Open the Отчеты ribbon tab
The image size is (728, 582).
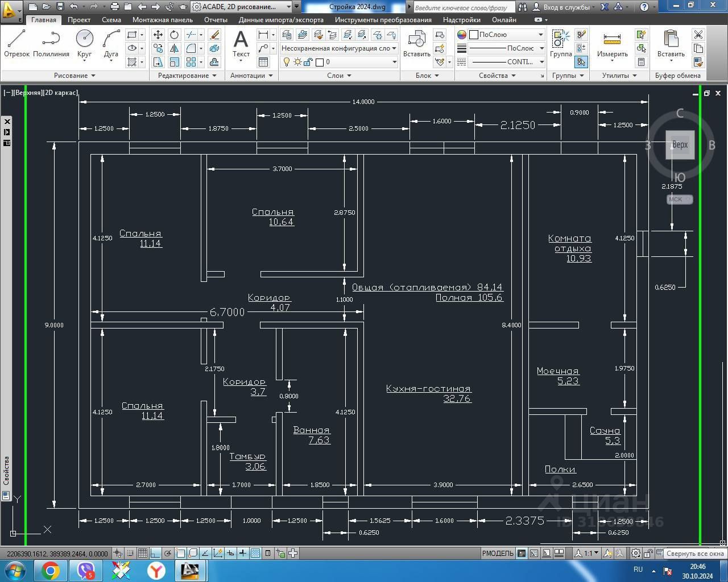[216, 20]
